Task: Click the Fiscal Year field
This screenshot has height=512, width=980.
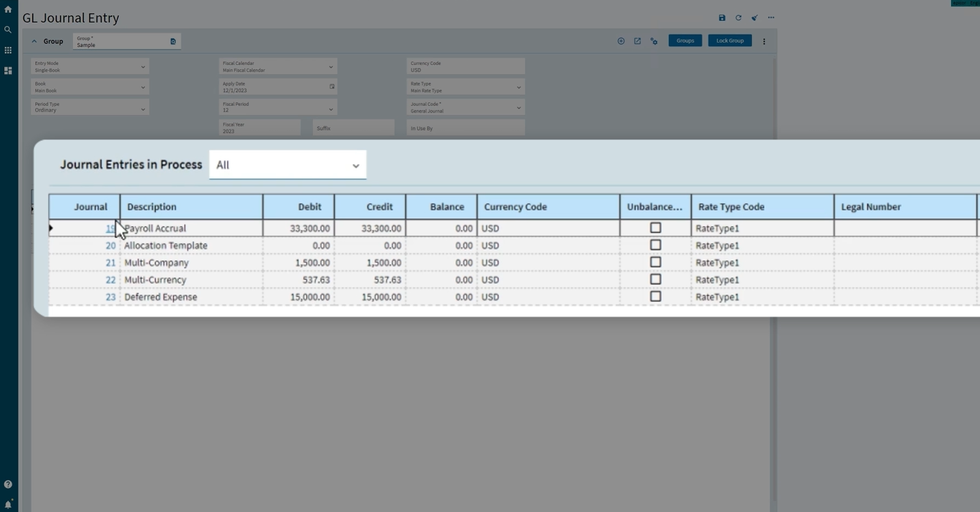Action: [260, 128]
